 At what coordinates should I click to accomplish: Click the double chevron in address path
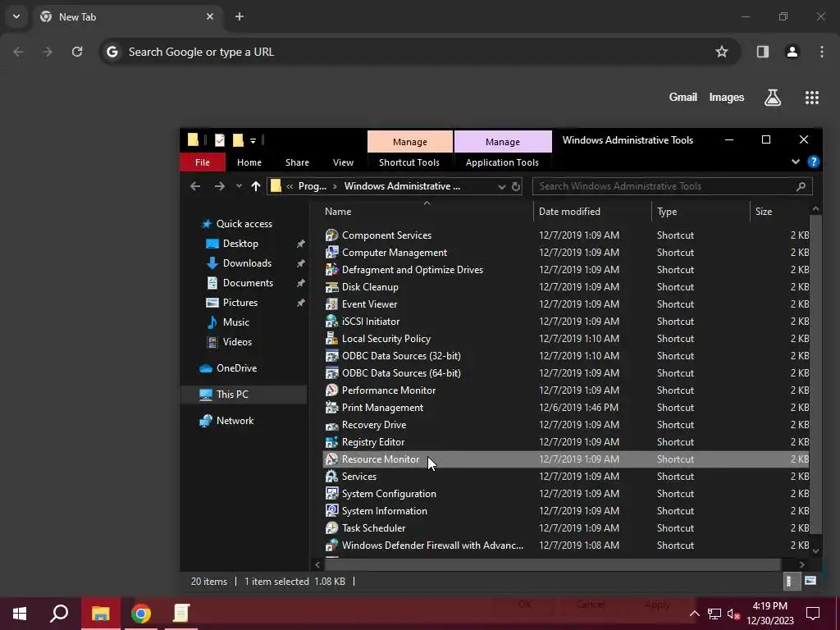[290, 186]
